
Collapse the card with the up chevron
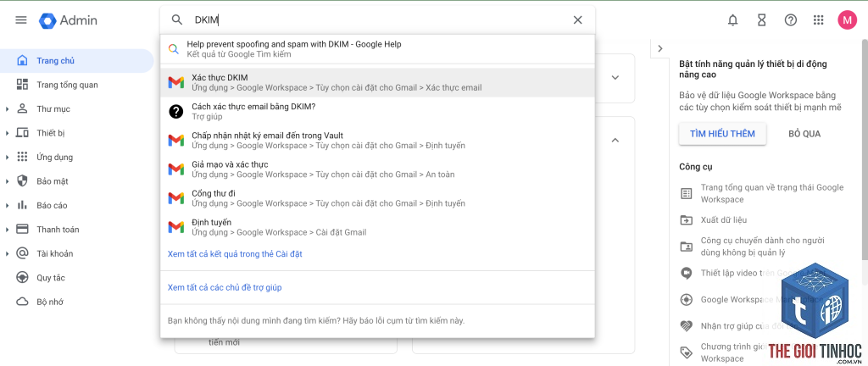point(615,141)
